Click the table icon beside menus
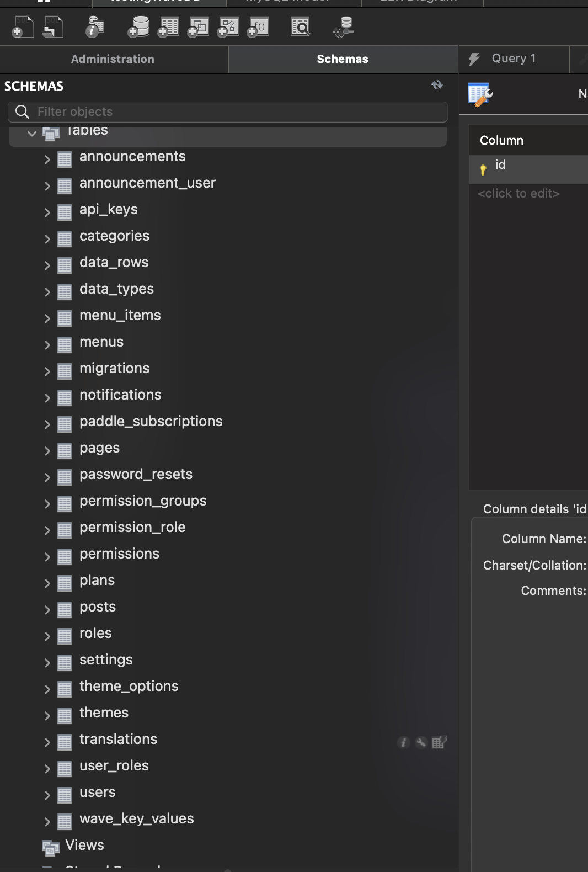The image size is (588, 872). [65, 345]
